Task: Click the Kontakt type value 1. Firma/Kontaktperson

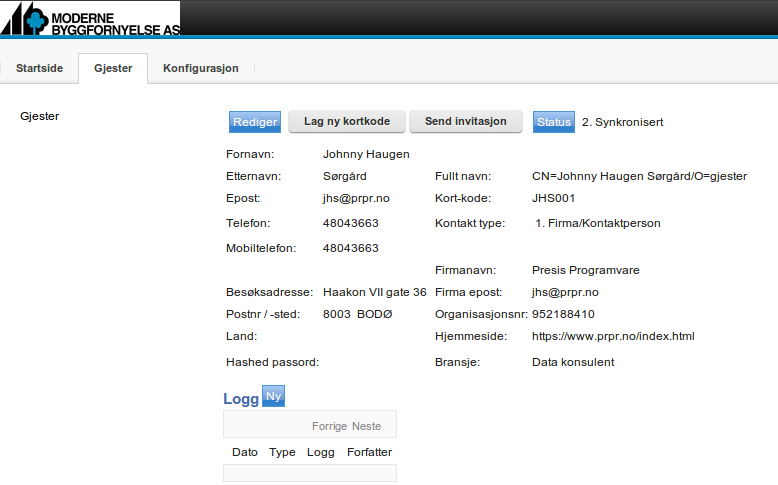Action: pyautogui.click(x=598, y=223)
